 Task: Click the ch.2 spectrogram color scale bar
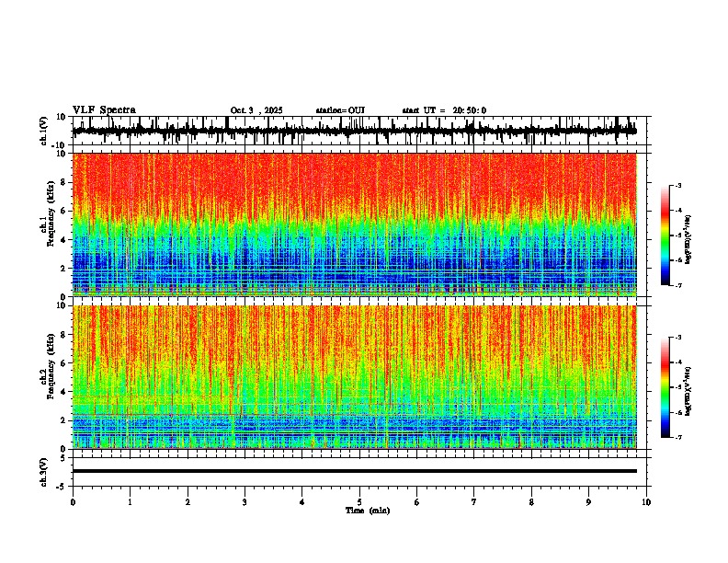(x=665, y=387)
